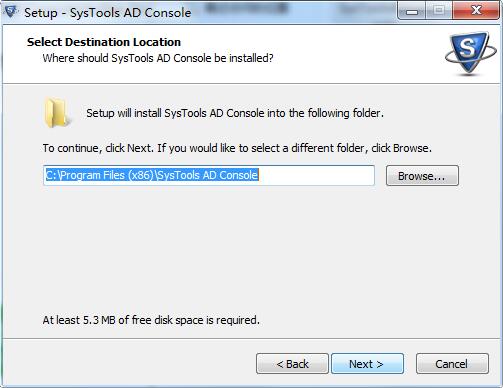Click the disabled maximize button

[438, 11]
